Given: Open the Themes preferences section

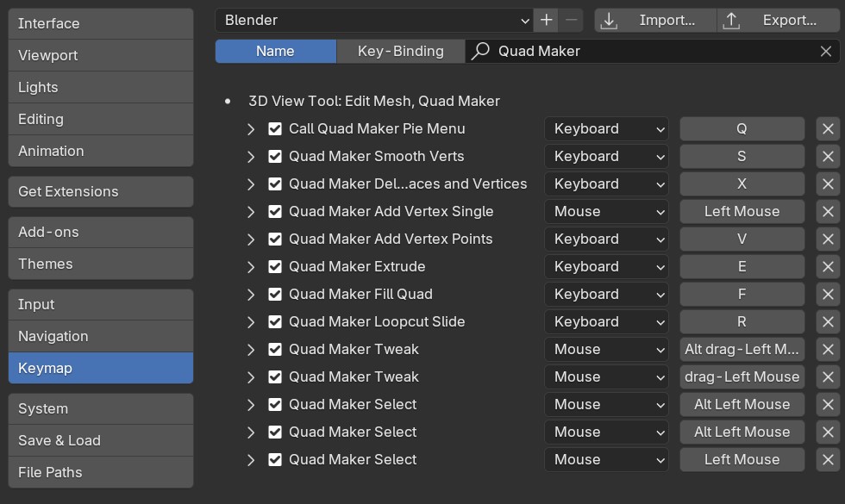Looking at the screenshot, I should pos(101,264).
